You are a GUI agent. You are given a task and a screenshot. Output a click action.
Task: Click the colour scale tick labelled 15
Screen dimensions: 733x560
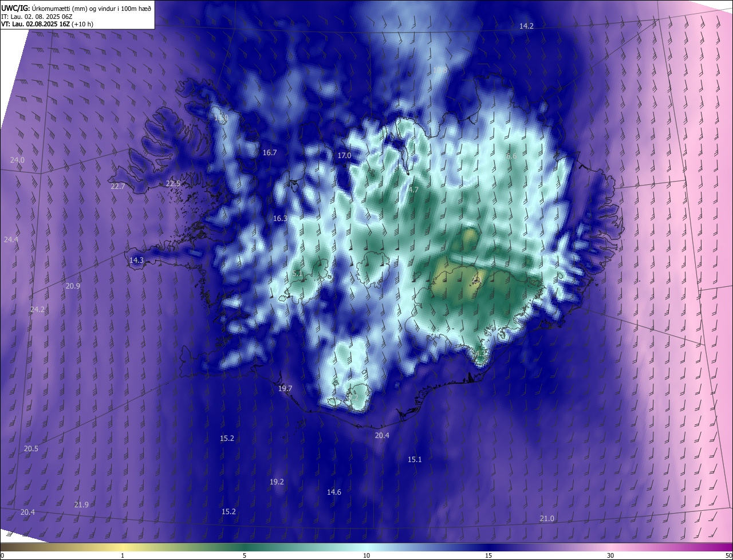click(488, 555)
